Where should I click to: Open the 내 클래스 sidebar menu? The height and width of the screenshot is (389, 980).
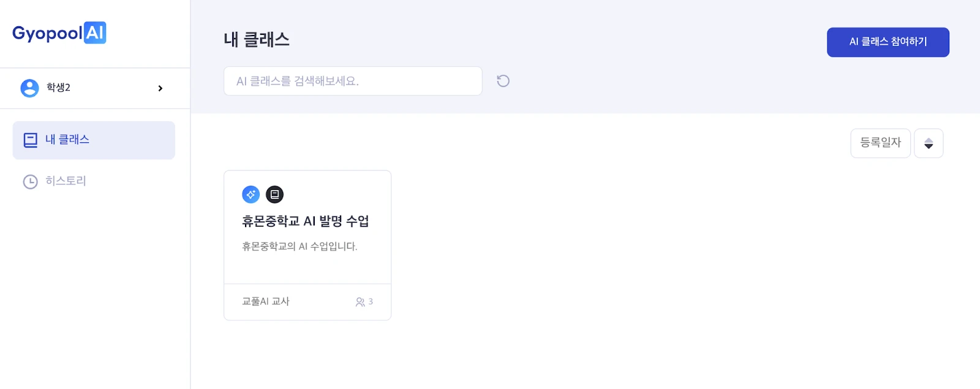[x=94, y=140]
